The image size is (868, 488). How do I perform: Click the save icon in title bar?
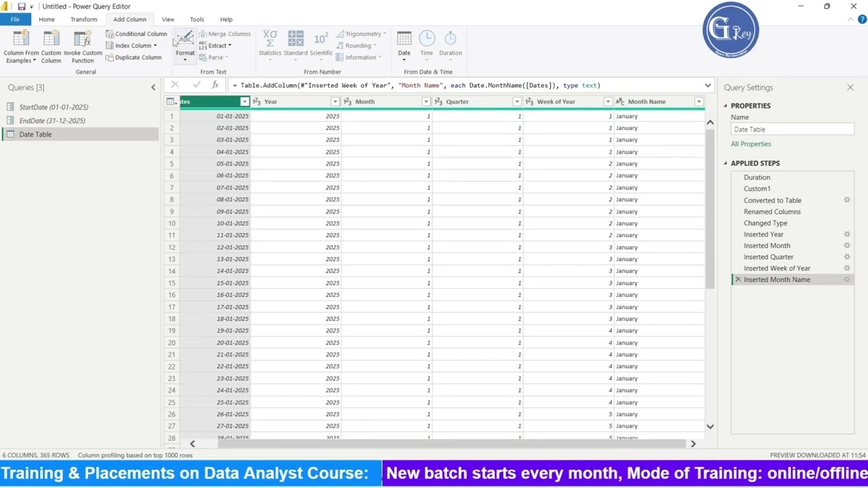22,7
